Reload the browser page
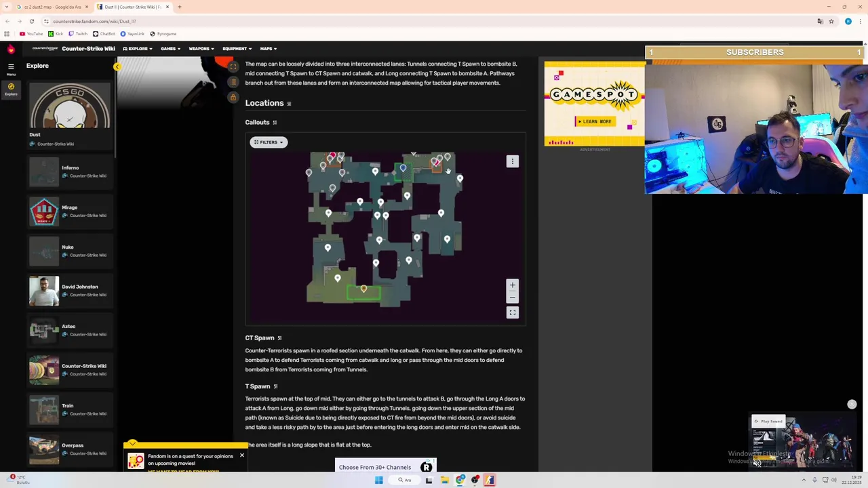Viewport: 868px width, 488px height. tap(31, 21)
